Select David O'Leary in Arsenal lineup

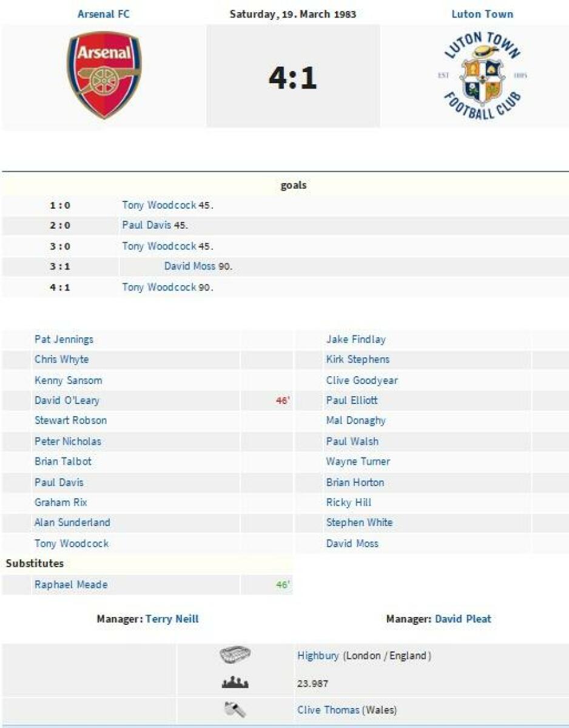click(x=67, y=400)
